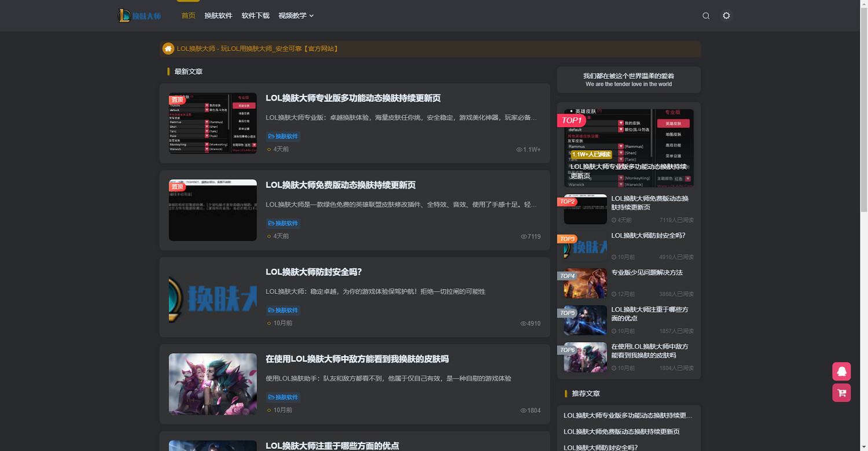Select 软件下载 in the top navigation
This screenshot has width=868, height=451.
tap(255, 16)
